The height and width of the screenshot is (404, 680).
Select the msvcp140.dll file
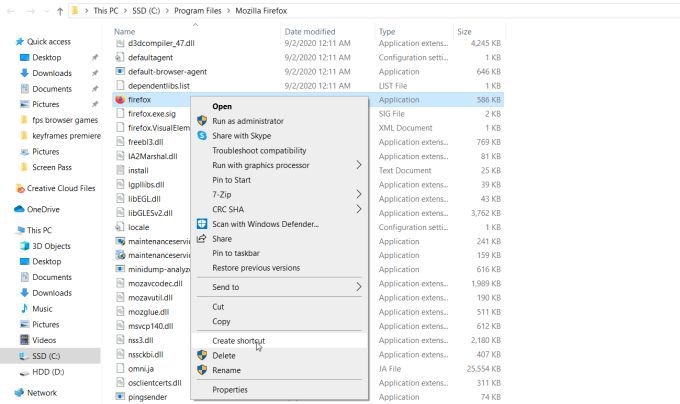tap(150, 326)
